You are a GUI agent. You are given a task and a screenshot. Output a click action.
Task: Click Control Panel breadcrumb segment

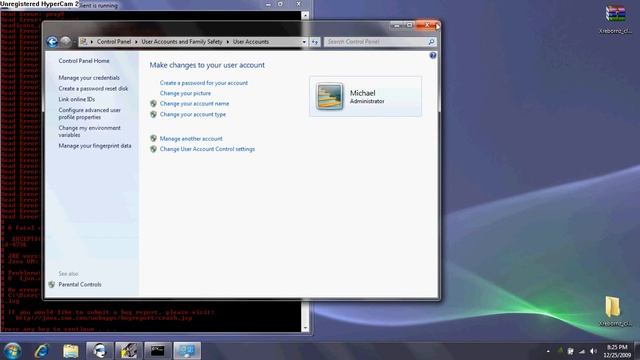coord(114,42)
